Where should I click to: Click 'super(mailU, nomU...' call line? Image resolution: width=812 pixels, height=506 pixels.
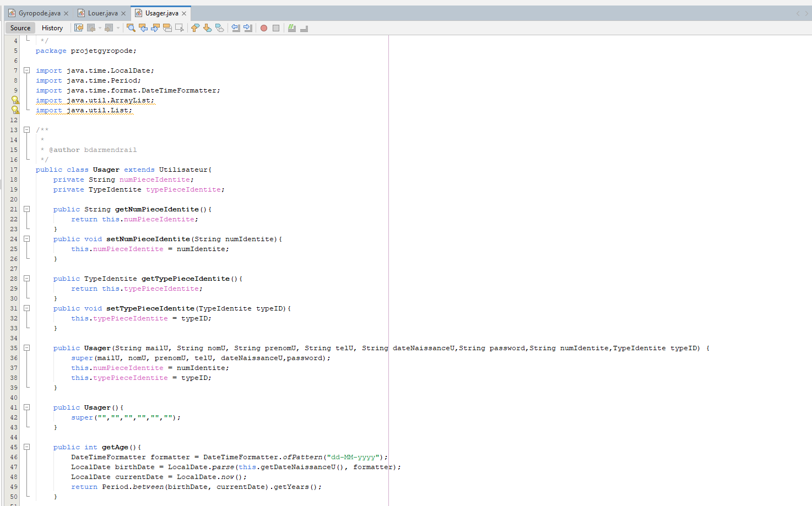(x=201, y=358)
